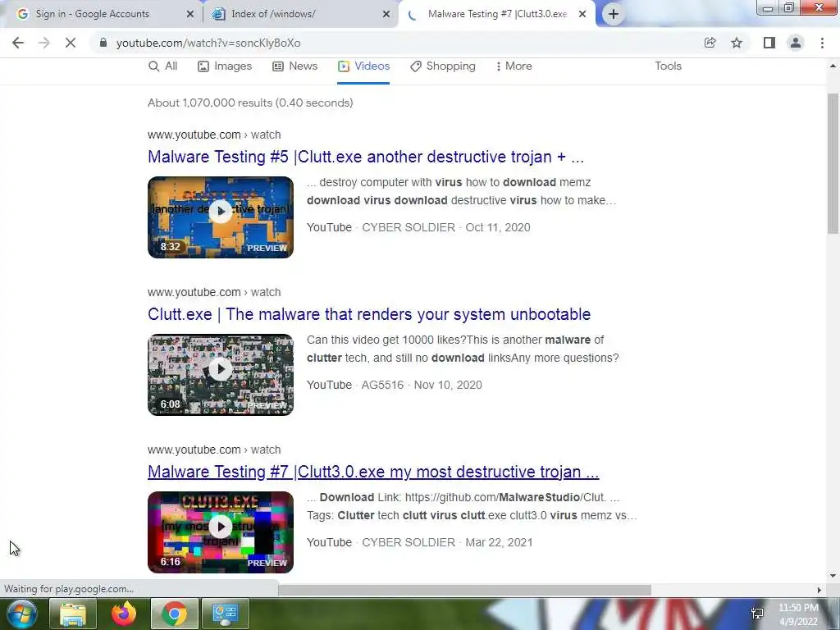Close the Index of /windows/ tab
This screenshot has height=630, width=840.
point(386,15)
